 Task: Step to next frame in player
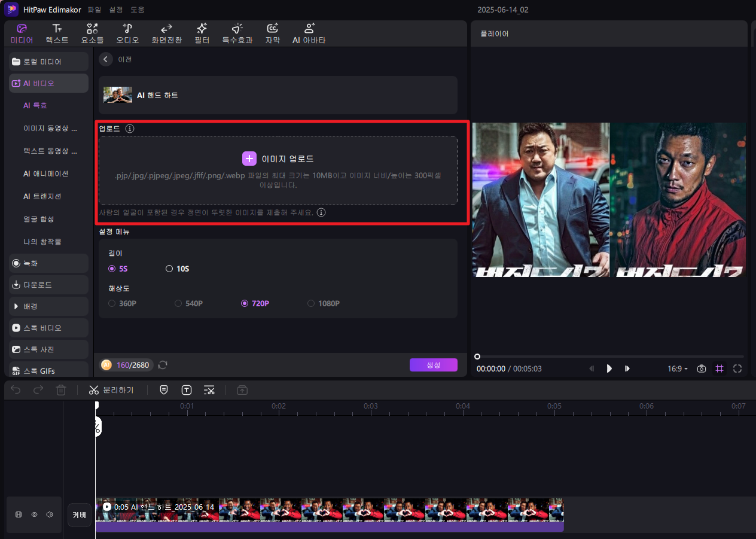(x=627, y=369)
